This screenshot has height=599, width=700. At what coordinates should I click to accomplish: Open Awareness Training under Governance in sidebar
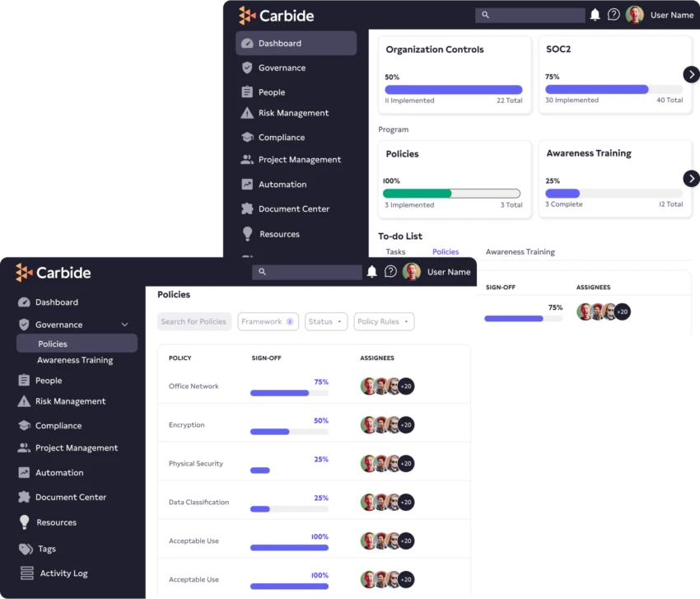pos(75,360)
